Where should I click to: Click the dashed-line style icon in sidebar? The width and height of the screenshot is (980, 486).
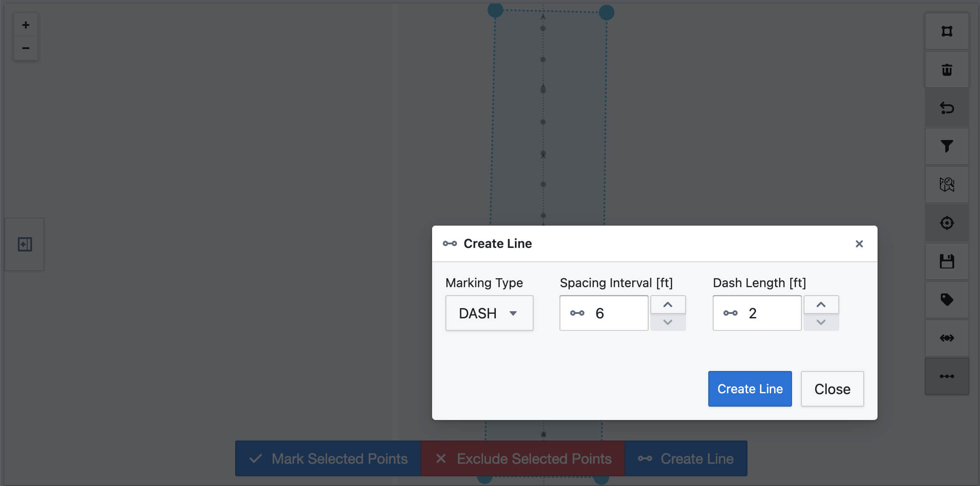947,376
